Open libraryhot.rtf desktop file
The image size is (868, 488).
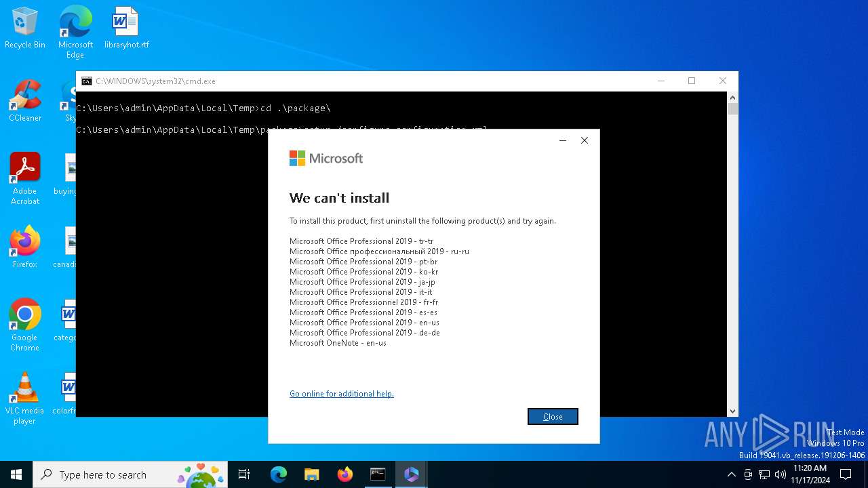(x=126, y=28)
